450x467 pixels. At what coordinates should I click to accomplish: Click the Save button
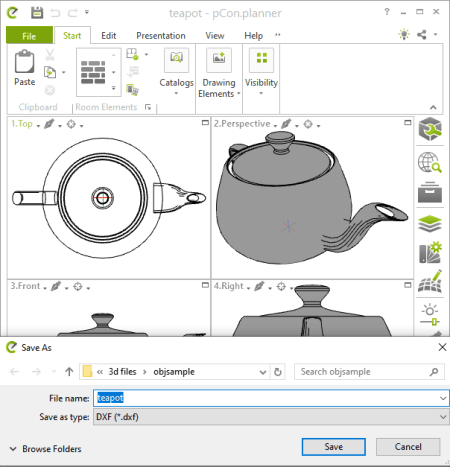click(334, 447)
